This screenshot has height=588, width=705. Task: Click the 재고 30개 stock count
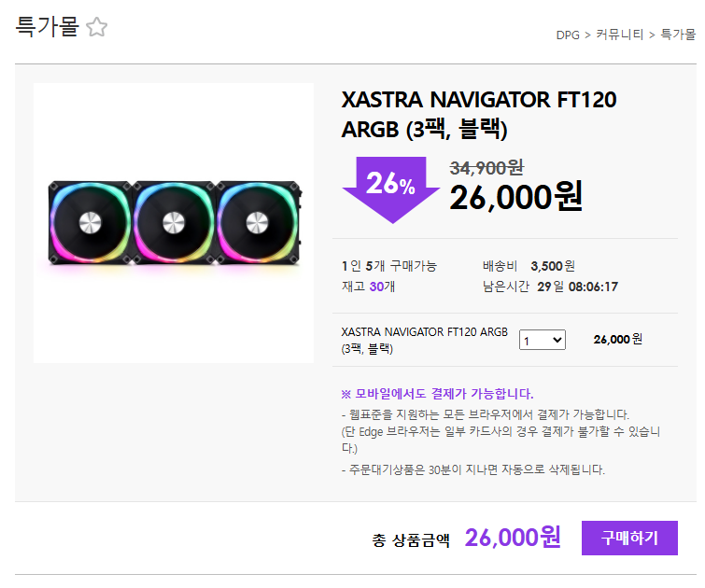click(x=368, y=287)
